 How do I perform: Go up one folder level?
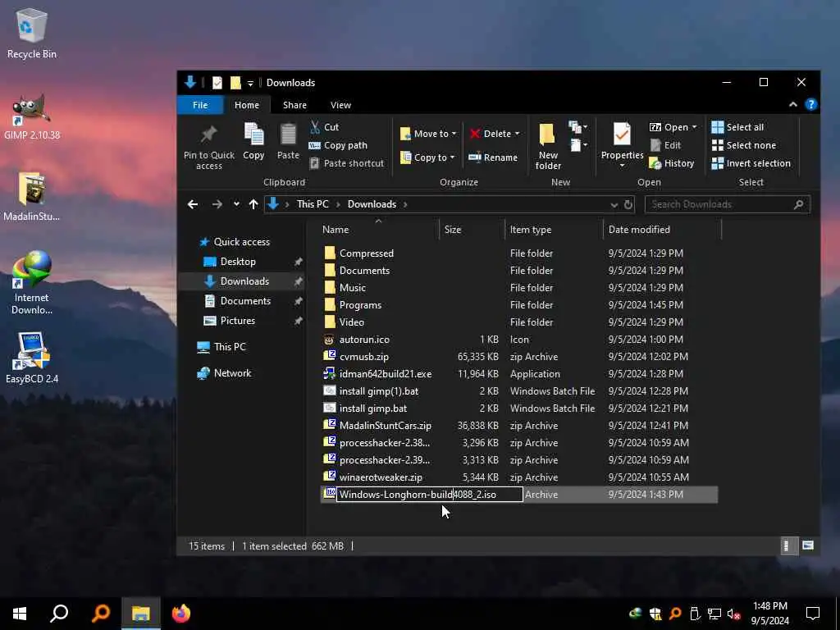tap(253, 204)
